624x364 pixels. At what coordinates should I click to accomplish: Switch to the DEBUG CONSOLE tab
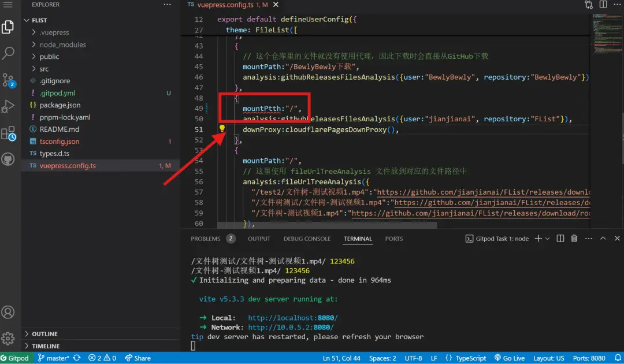point(307,239)
